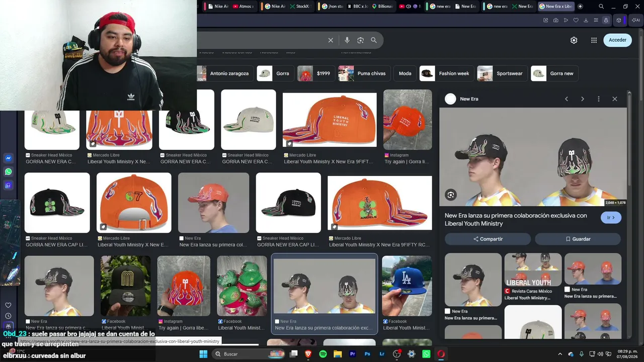Open history clock icon in Opera sidebar
The width and height of the screenshot is (644, 362).
tap(8, 316)
